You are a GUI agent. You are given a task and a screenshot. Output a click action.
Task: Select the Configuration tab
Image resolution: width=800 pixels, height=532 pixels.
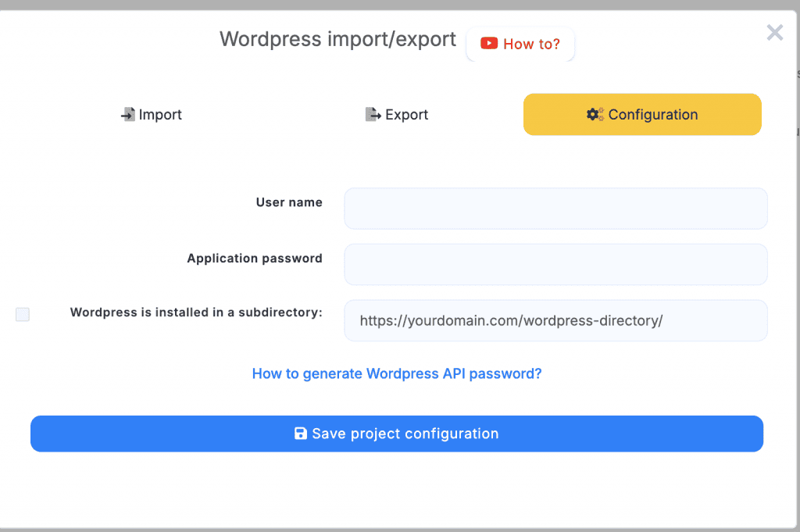[642, 114]
